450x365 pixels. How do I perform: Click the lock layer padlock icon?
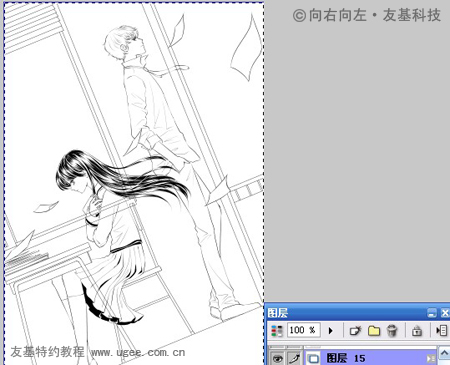tap(417, 331)
